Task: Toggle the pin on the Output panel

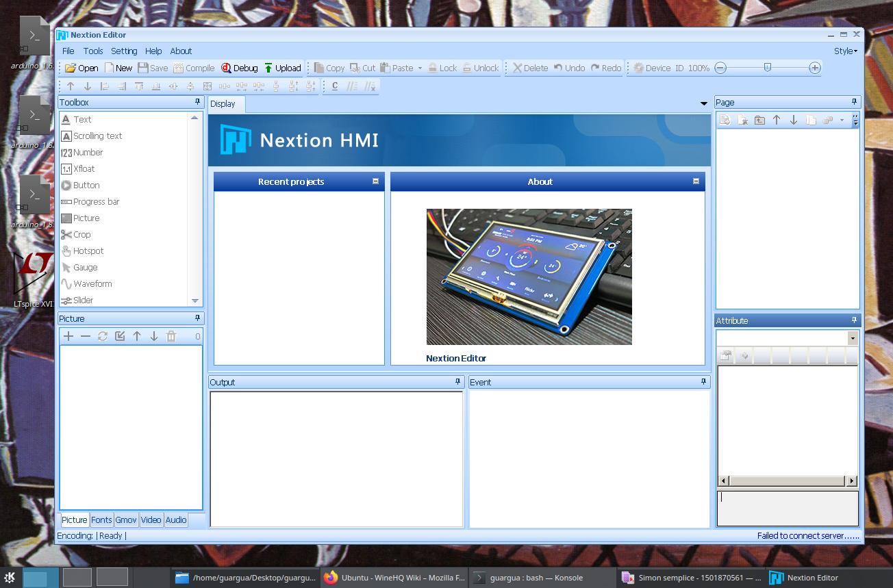Action: (457, 382)
